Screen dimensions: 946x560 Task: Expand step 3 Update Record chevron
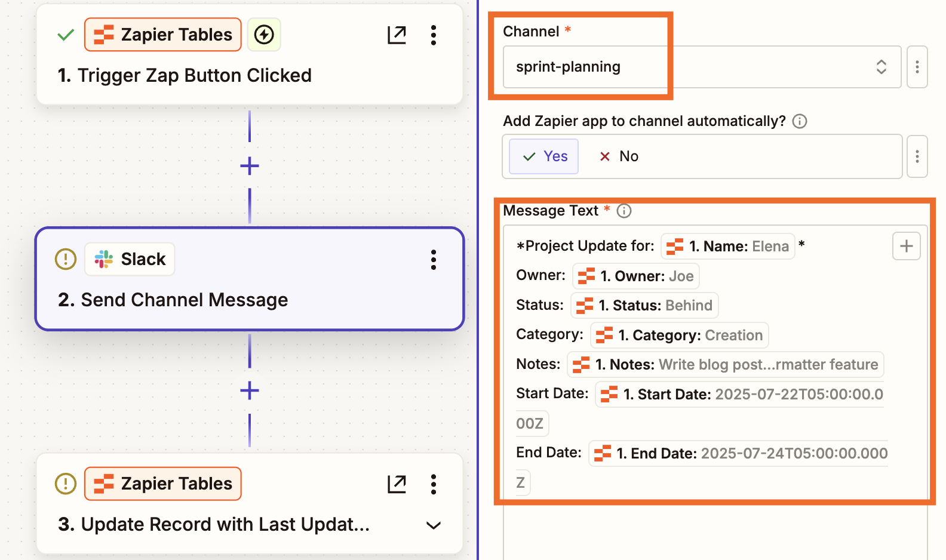(x=434, y=525)
